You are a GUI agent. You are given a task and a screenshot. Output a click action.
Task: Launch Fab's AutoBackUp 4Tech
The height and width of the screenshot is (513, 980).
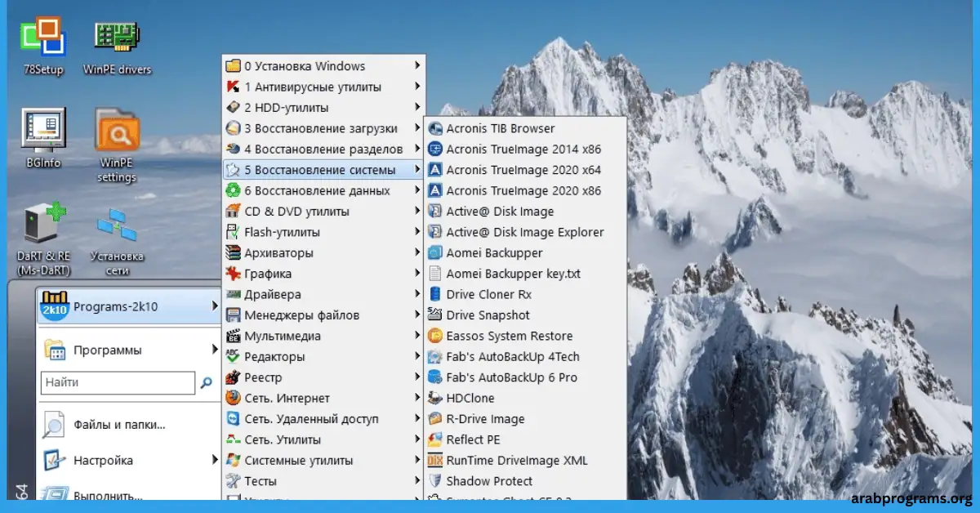(525, 357)
